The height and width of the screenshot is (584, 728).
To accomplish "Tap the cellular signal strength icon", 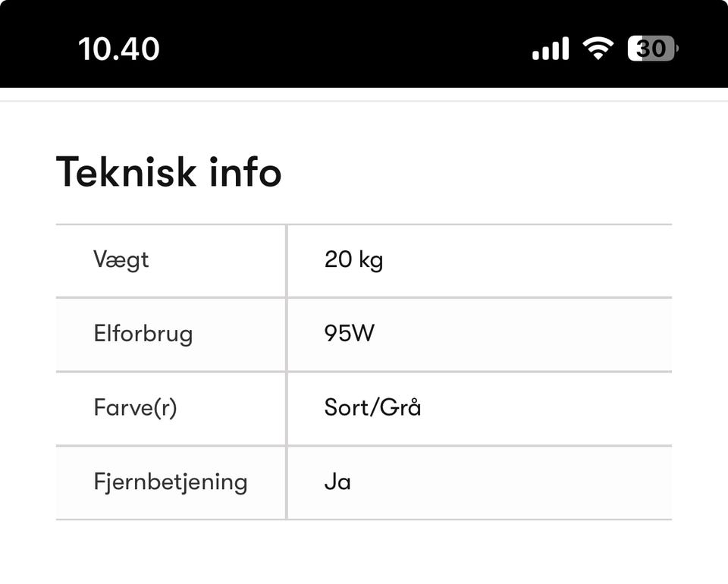I will (550, 49).
